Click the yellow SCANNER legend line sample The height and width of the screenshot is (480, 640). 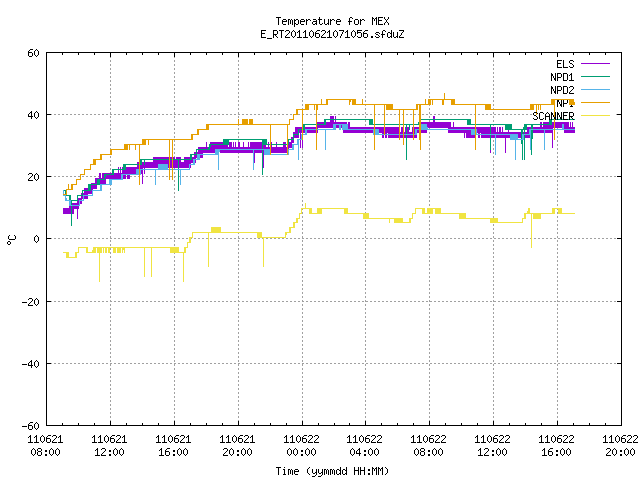[x=595, y=116]
